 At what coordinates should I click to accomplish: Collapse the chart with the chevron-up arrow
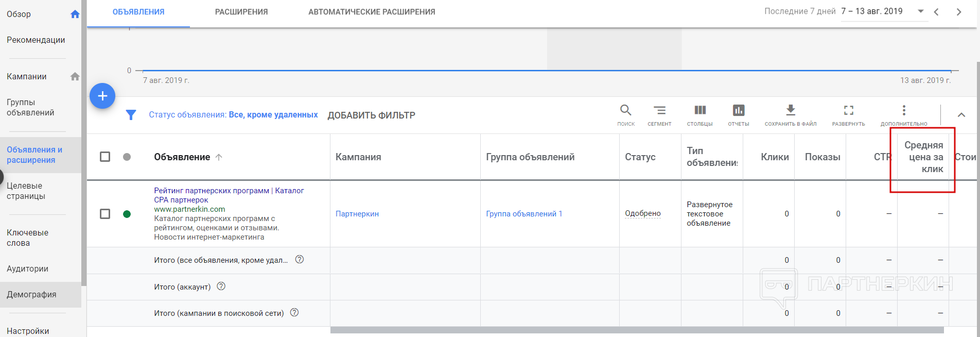961,115
